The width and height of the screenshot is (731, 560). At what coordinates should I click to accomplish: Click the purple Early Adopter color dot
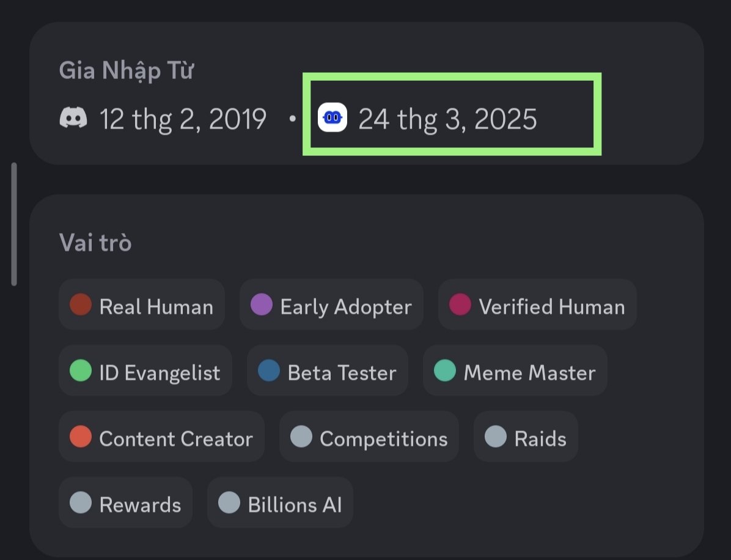click(x=262, y=304)
